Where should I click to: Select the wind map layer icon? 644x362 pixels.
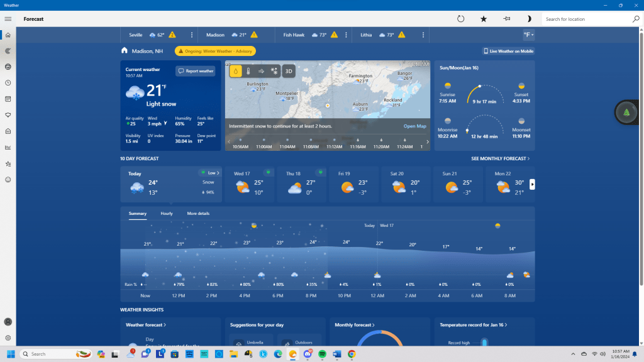(x=261, y=71)
